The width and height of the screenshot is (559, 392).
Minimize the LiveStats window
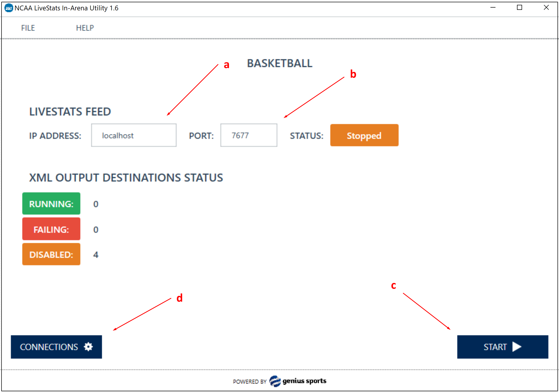(x=493, y=8)
